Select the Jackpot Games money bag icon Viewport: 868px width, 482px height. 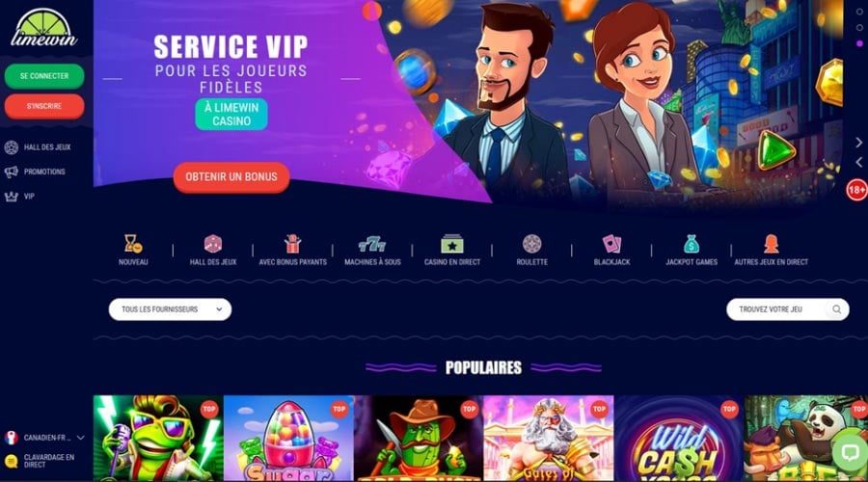[692, 244]
